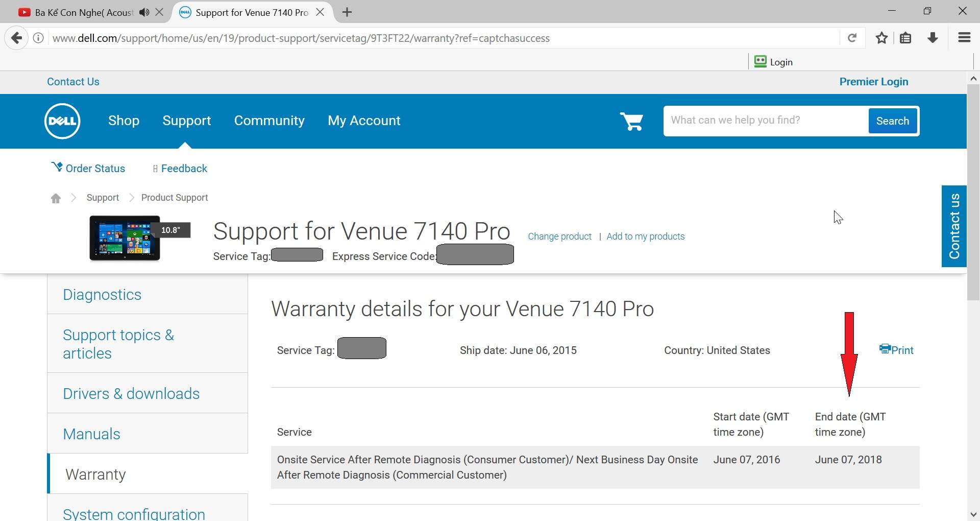Select Diagnostics in the sidebar
The width and height of the screenshot is (980, 521).
[x=148, y=295]
